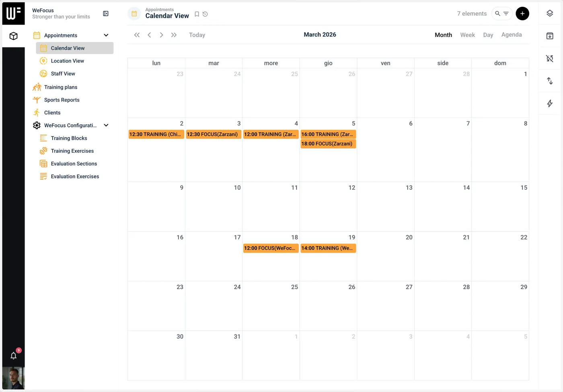
Task: Click the bookmark icon next to Calendar View
Action: 197,14
